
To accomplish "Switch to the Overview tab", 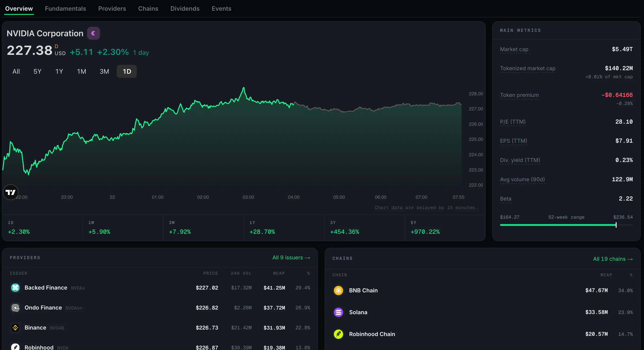I will click(x=19, y=9).
